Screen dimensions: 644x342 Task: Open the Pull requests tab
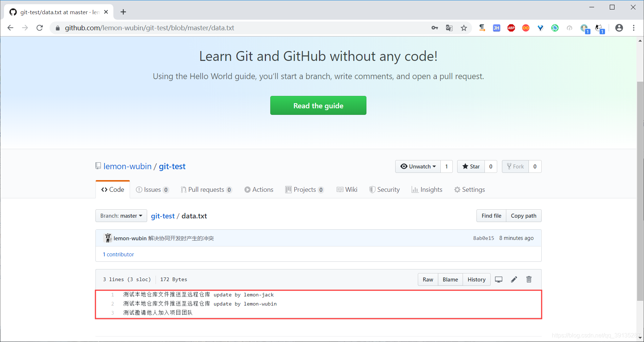pyautogui.click(x=206, y=190)
